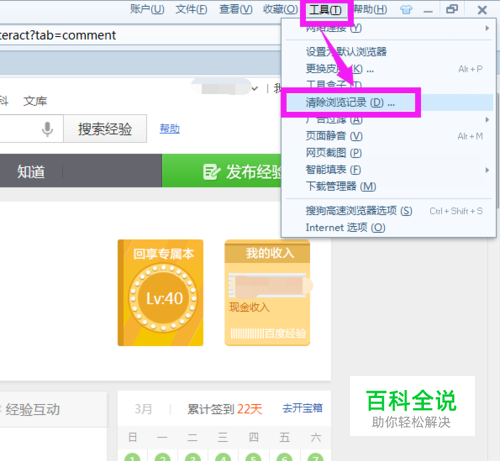Expand the username dropdown arrow
This screenshot has height=461, width=500.
point(255,89)
